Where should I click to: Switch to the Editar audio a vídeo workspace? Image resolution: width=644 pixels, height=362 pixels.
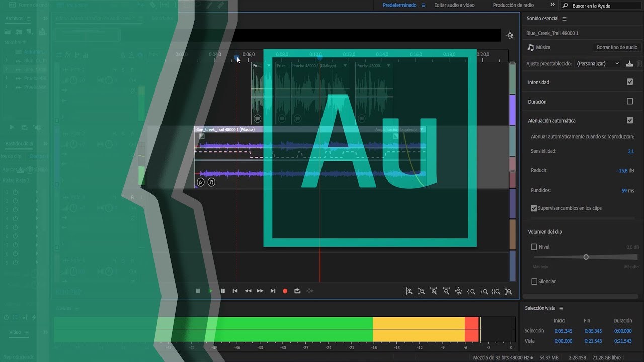pos(454,4)
